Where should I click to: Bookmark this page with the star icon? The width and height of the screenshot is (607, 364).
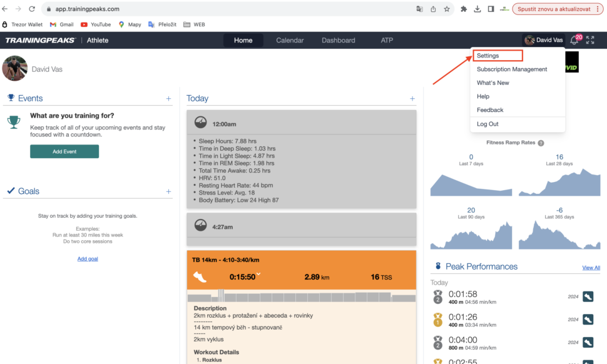(447, 9)
